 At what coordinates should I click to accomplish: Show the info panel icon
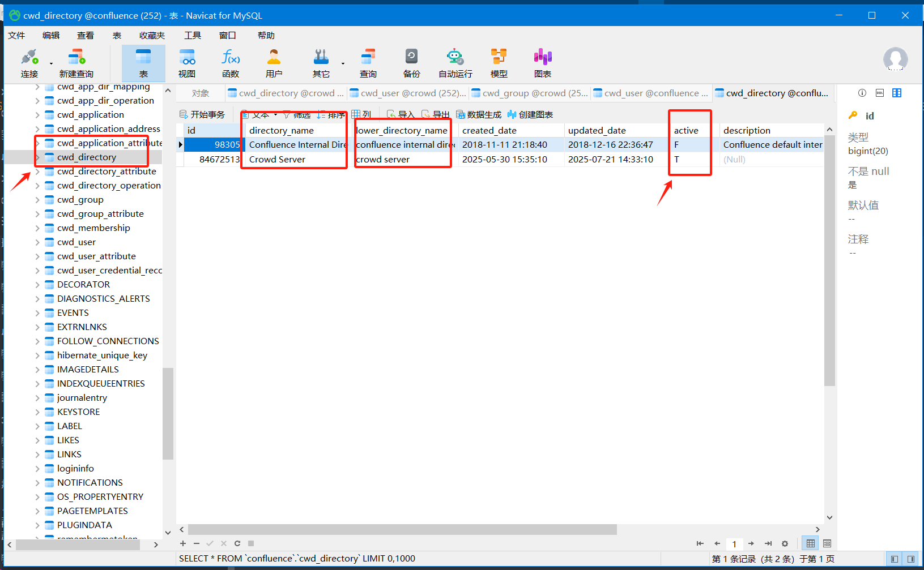pos(862,93)
